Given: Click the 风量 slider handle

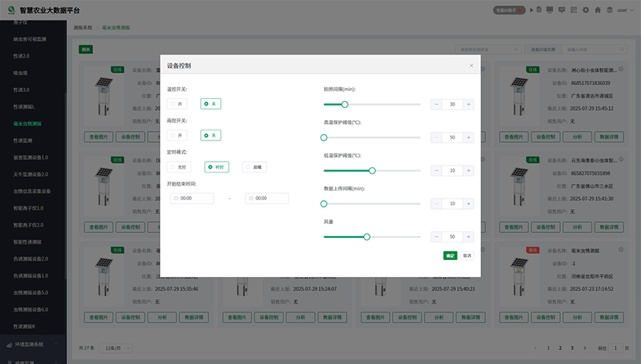Looking at the screenshot, I should (367, 237).
